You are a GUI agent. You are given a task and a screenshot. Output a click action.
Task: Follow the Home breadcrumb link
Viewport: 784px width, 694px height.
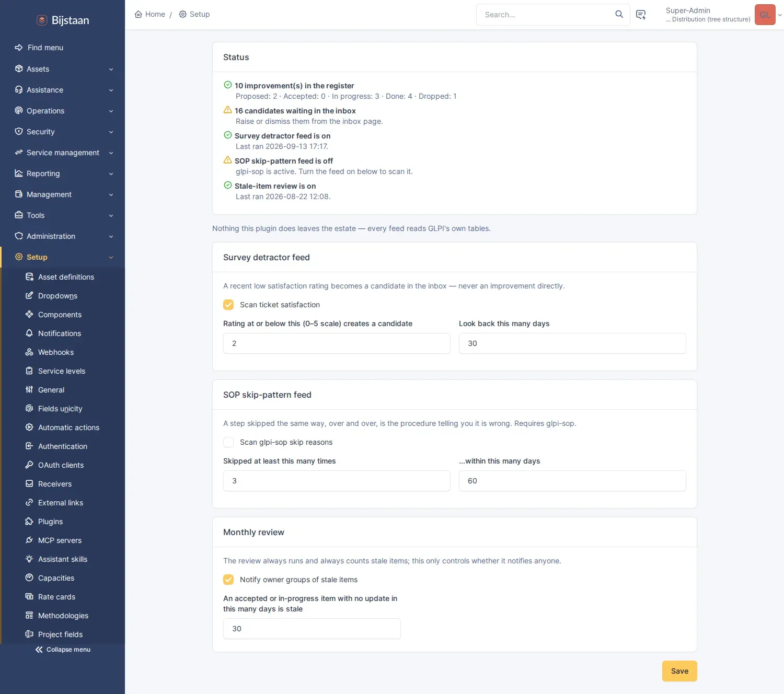150,14
